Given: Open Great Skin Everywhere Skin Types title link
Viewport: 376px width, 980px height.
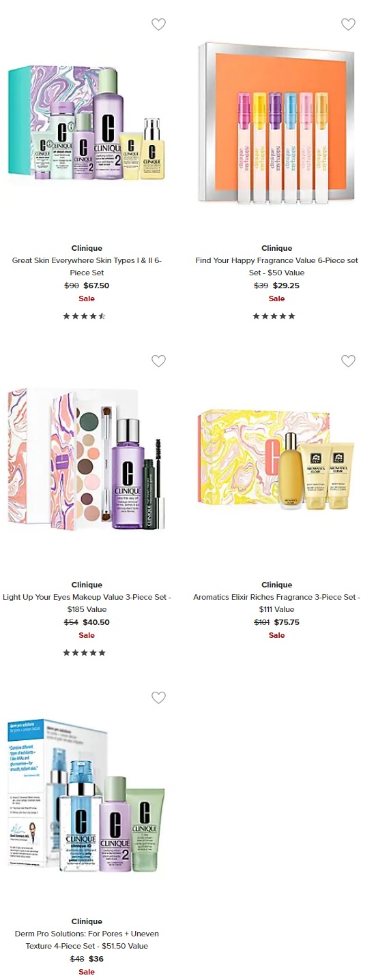Looking at the screenshot, I should click(87, 266).
